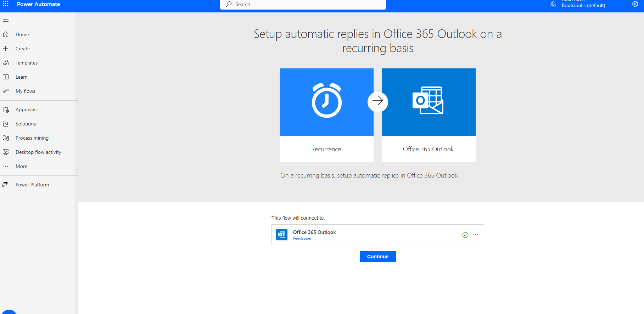Click the Recurrence alarm clock icon
Screen dimensions: 644x314
[327, 100]
